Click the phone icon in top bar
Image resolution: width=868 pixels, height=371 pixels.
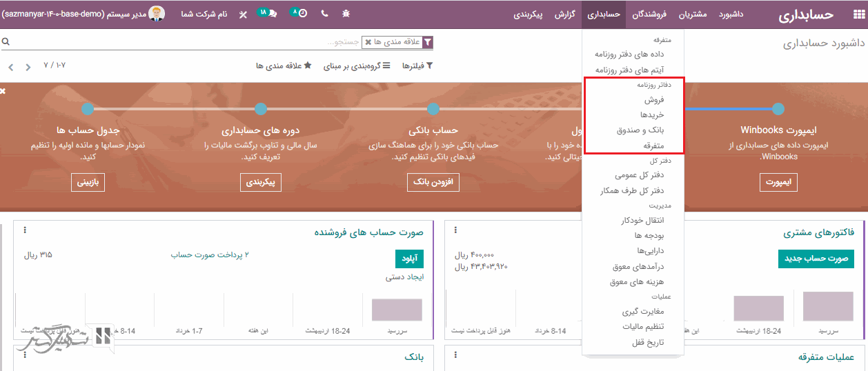coord(324,14)
